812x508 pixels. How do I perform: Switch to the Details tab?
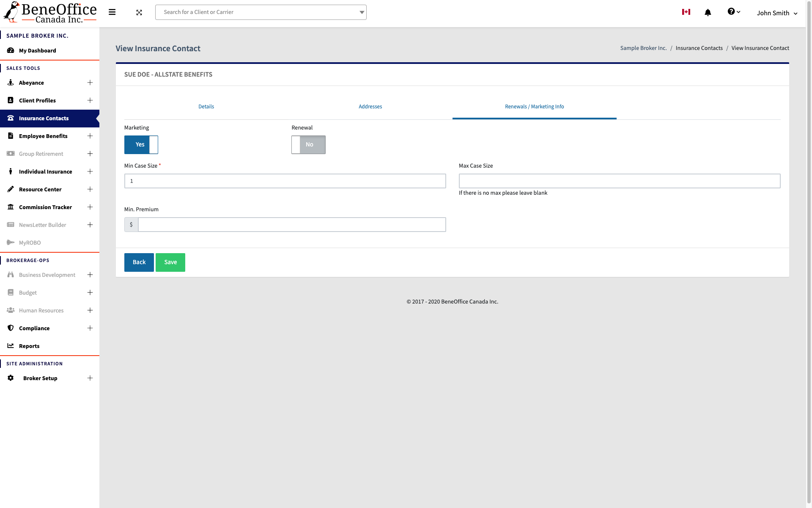(x=206, y=107)
